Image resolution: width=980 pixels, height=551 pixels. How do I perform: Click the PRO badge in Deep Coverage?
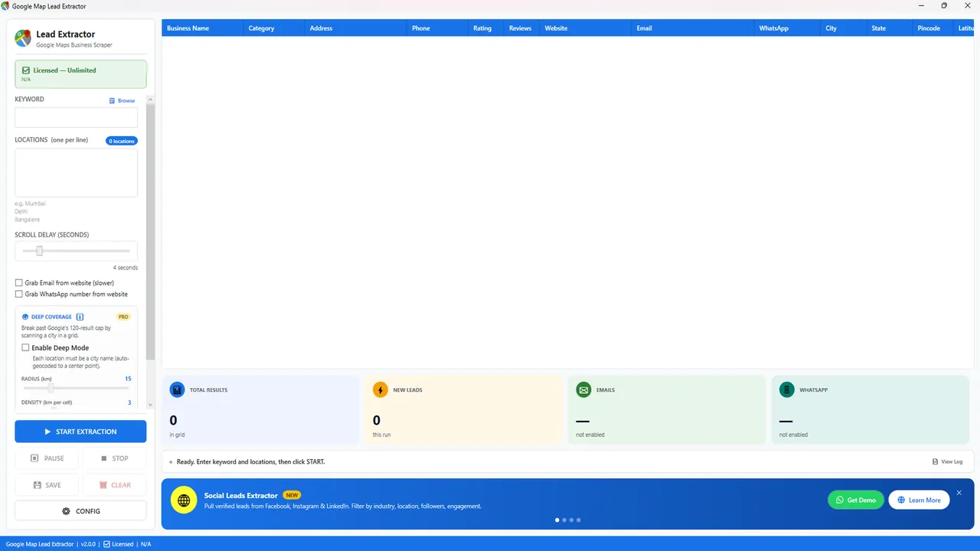tap(123, 317)
